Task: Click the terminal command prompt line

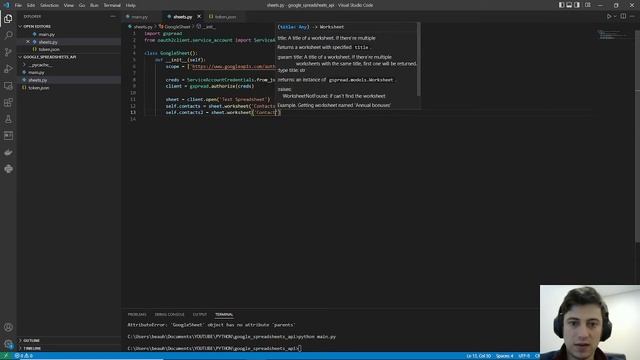Action: [214, 349]
